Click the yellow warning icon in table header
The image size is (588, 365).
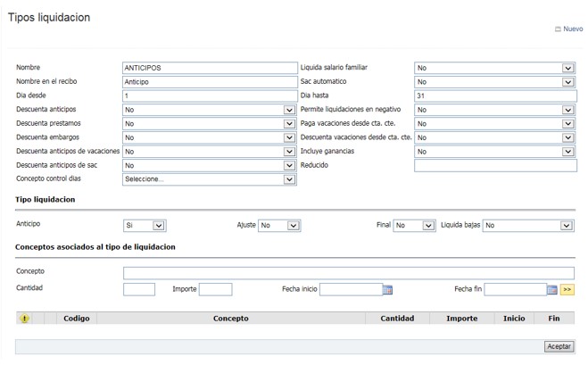(x=24, y=319)
